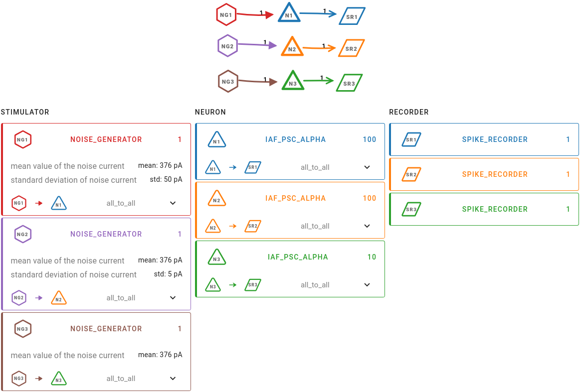Click the purple NG2 hexagon graph node
580x392 pixels.
tap(227, 46)
